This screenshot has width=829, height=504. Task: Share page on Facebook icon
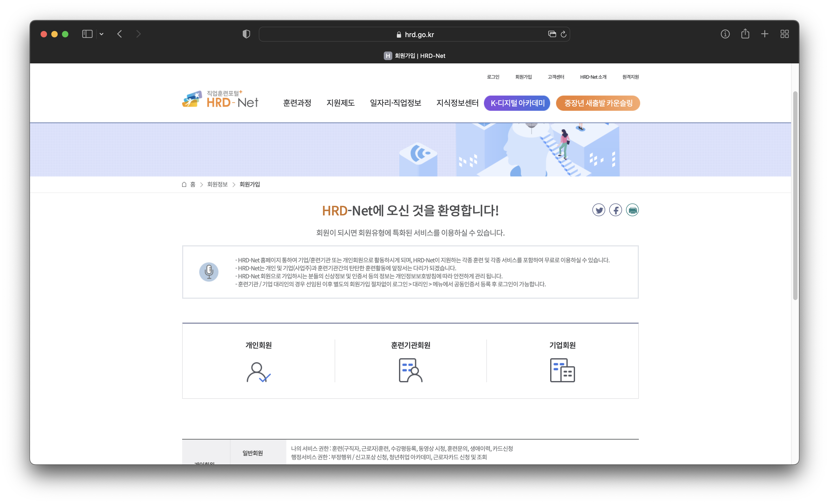click(x=615, y=210)
